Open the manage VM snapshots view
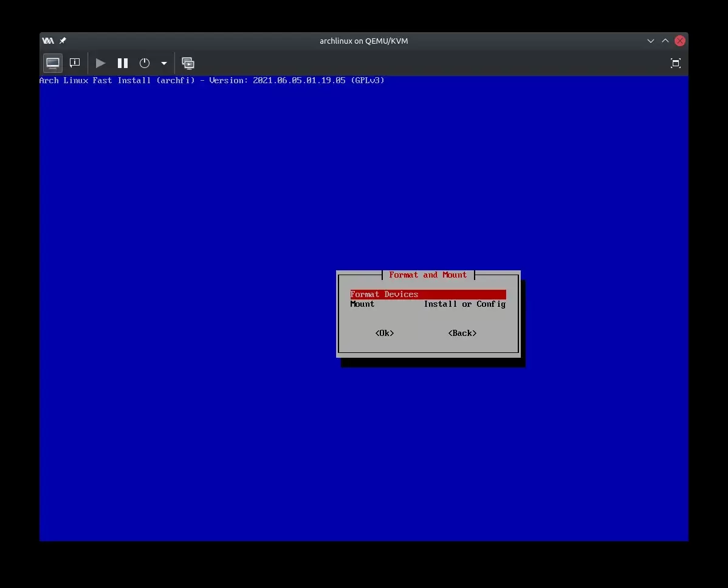The height and width of the screenshot is (588, 728). (188, 63)
